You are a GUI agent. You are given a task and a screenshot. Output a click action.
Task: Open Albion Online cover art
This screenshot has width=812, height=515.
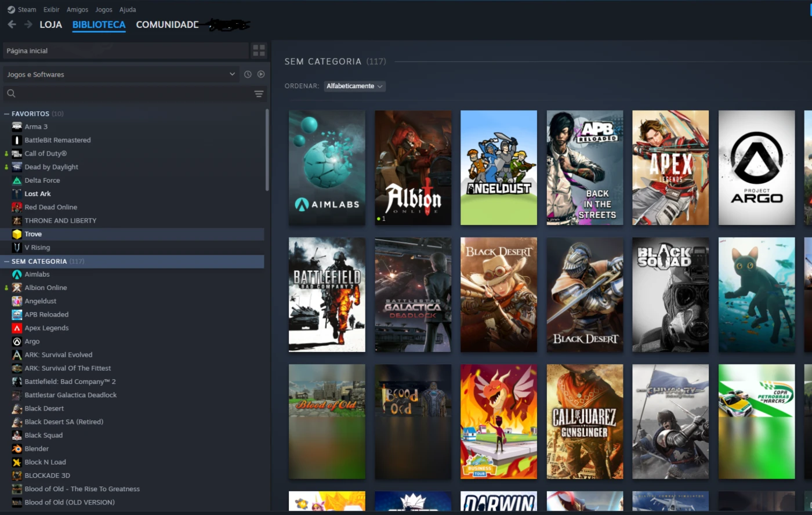[413, 168]
